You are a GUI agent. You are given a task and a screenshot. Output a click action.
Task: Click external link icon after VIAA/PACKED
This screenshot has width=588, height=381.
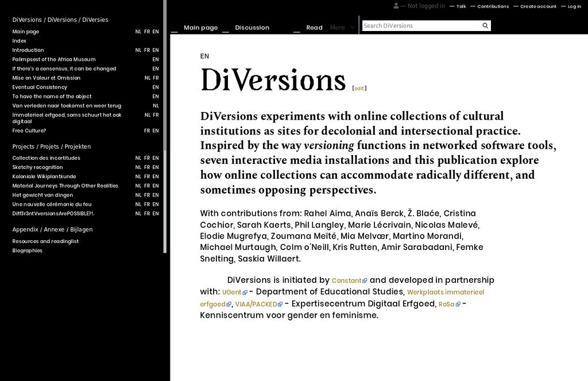click(280, 305)
